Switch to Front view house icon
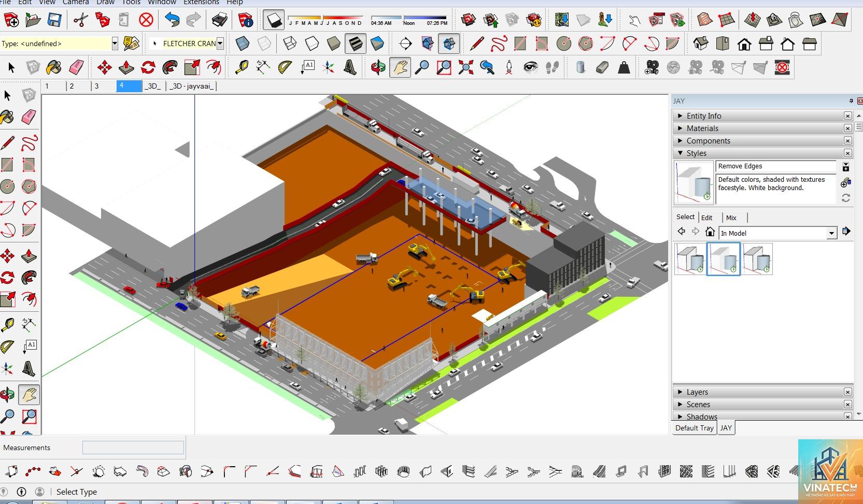The width and height of the screenshot is (863, 504). (744, 44)
